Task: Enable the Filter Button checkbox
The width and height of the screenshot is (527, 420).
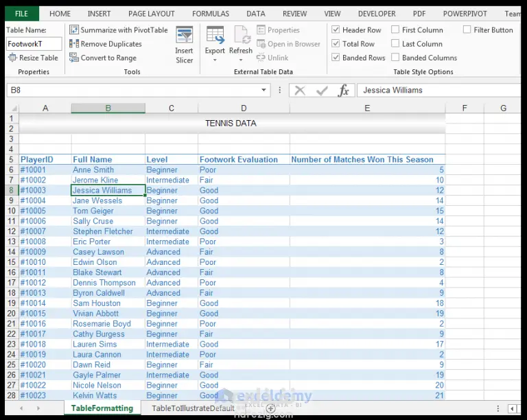Action: 467,30
